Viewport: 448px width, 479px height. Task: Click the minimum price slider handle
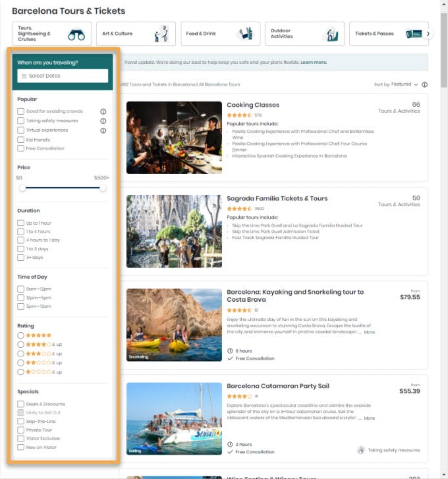point(22,188)
